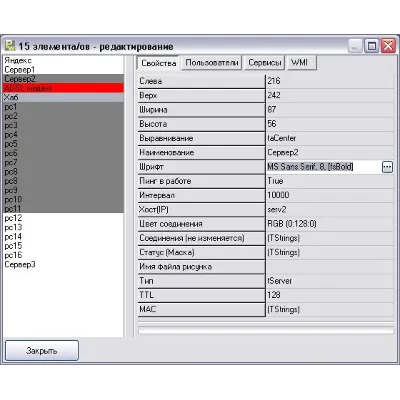
Task: Switch to the Пользователи tab
Action: click(212, 63)
